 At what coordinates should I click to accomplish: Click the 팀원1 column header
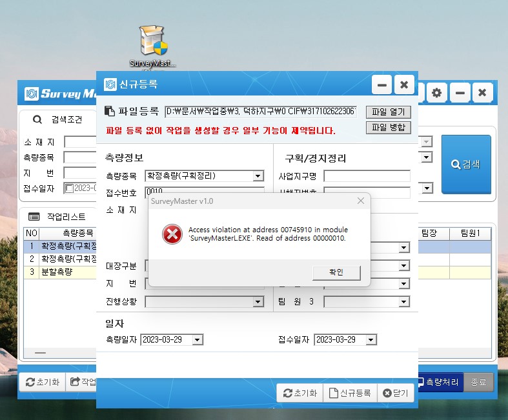click(x=470, y=233)
